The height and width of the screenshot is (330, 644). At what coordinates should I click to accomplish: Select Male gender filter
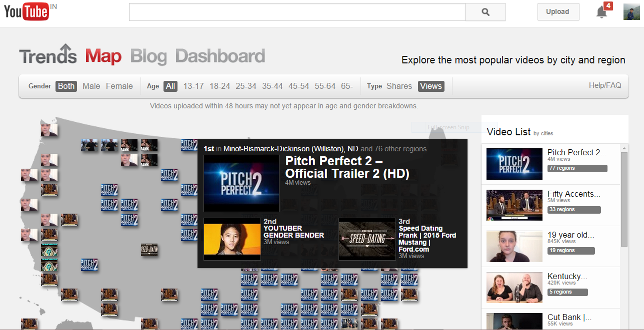pos(91,86)
